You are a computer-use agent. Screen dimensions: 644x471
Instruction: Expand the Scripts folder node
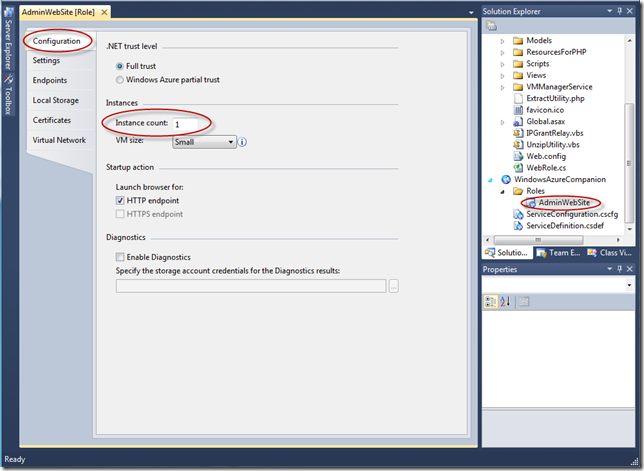pos(502,64)
